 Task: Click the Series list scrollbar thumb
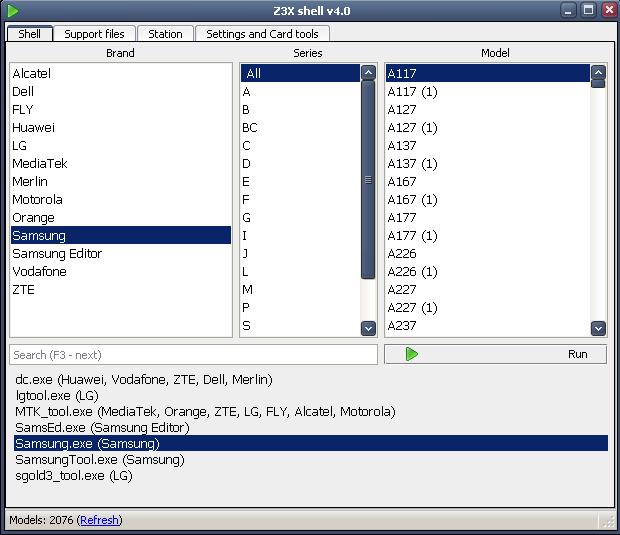pyautogui.click(x=368, y=180)
